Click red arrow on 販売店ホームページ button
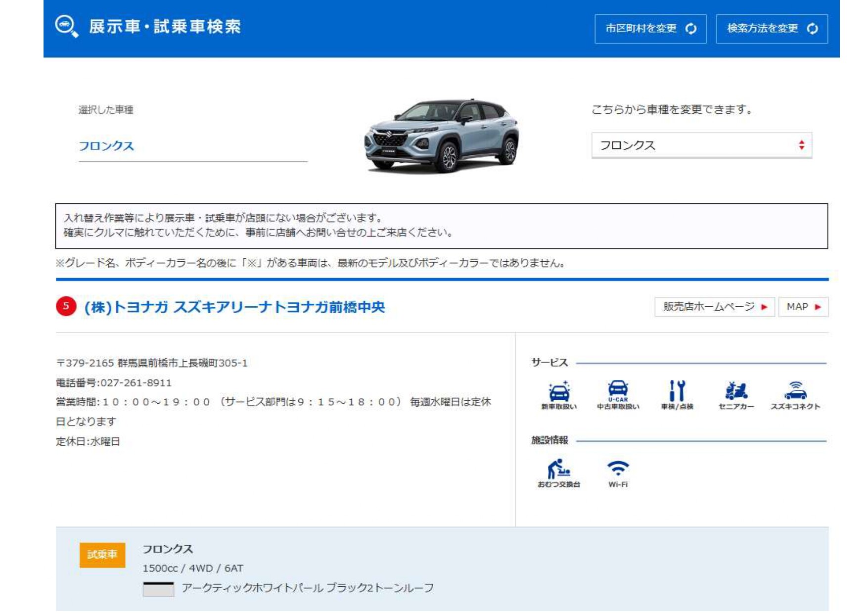The width and height of the screenshot is (868, 614). [x=764, y=307]
